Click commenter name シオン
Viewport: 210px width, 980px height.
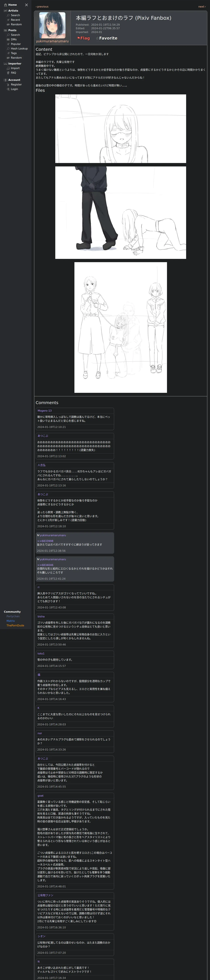click(42, 936)
